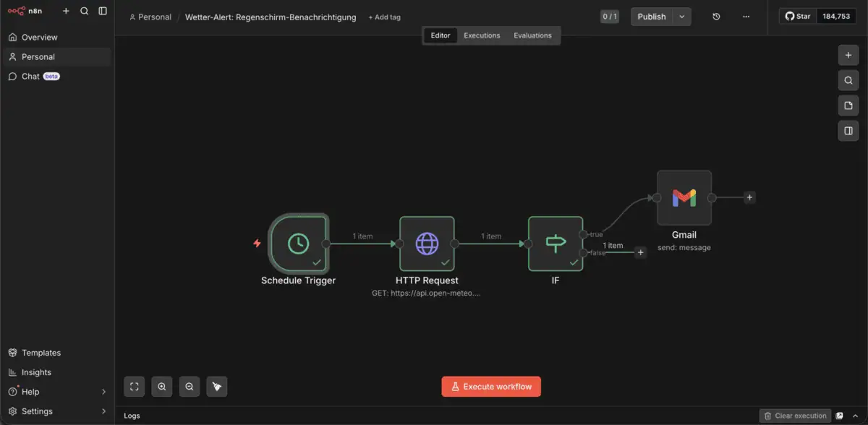Toggle the left sidebar panel
This screenshot has height=425, width=868.
coord(102,11)
